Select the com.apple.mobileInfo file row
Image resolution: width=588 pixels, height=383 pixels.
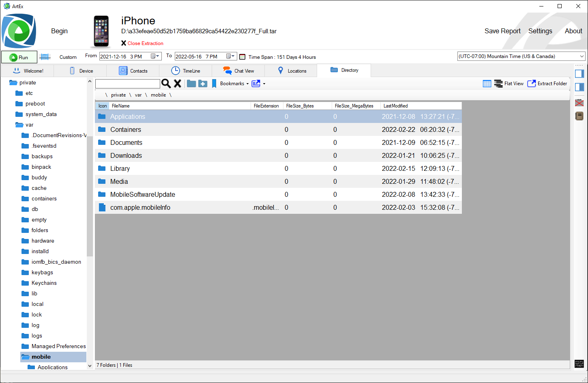tap(278, 207)
